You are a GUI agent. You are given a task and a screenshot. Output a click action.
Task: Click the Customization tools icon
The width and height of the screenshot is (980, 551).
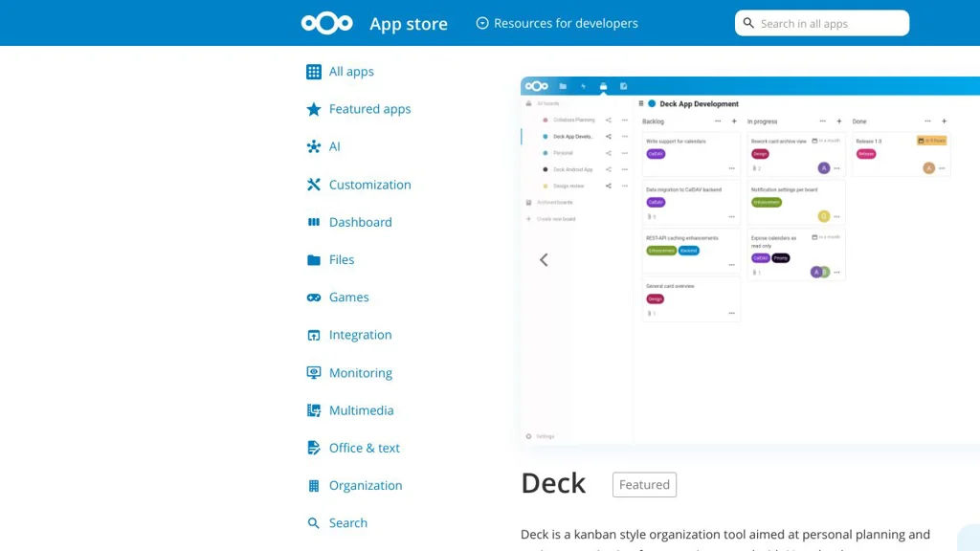(x=314, y=185)
